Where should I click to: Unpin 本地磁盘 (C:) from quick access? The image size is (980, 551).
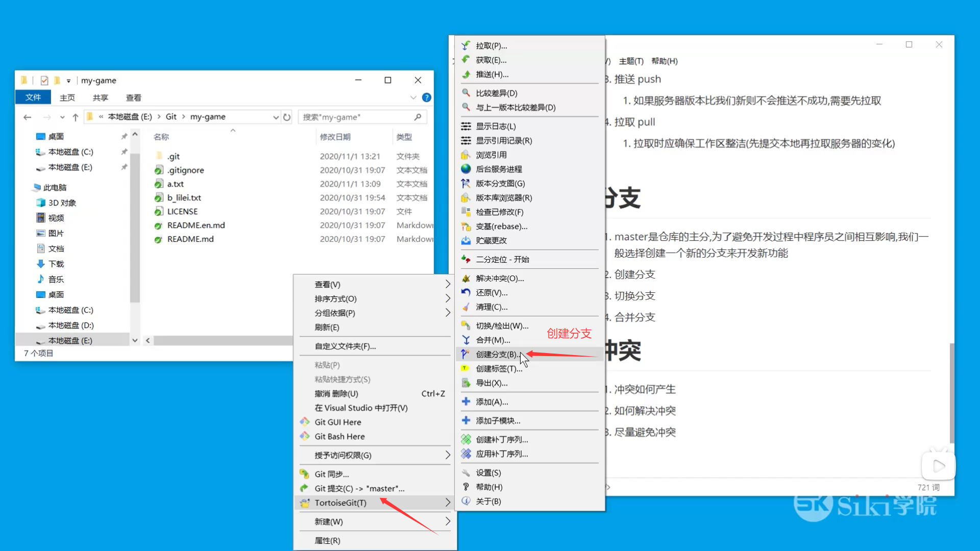(124, 152)
